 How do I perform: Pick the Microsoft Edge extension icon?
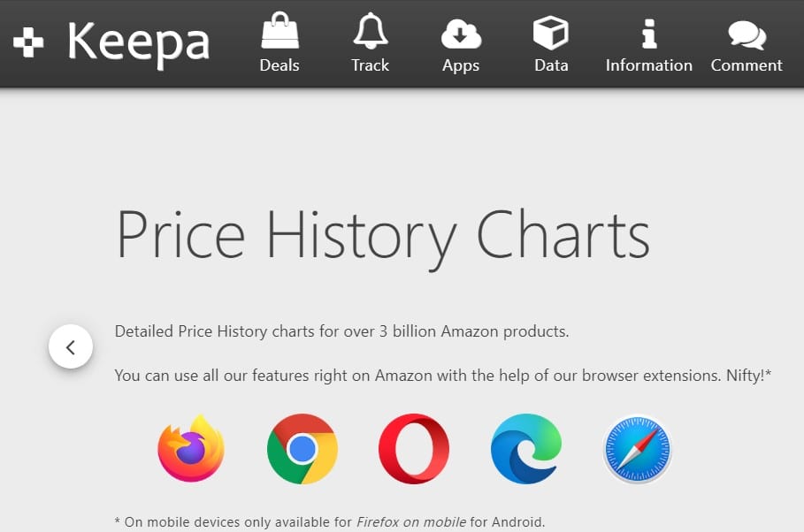[525, 448]
